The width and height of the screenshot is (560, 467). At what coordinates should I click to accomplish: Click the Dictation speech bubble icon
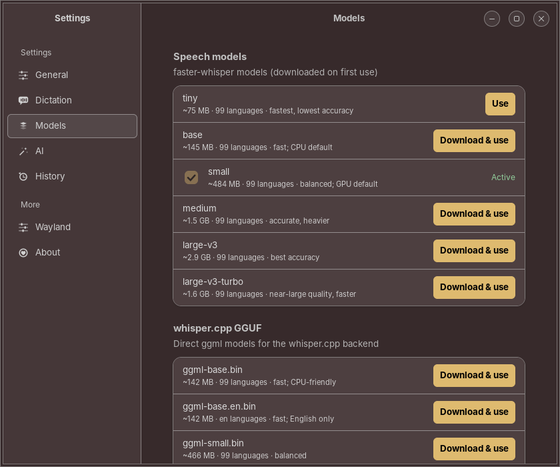point(23,100)
